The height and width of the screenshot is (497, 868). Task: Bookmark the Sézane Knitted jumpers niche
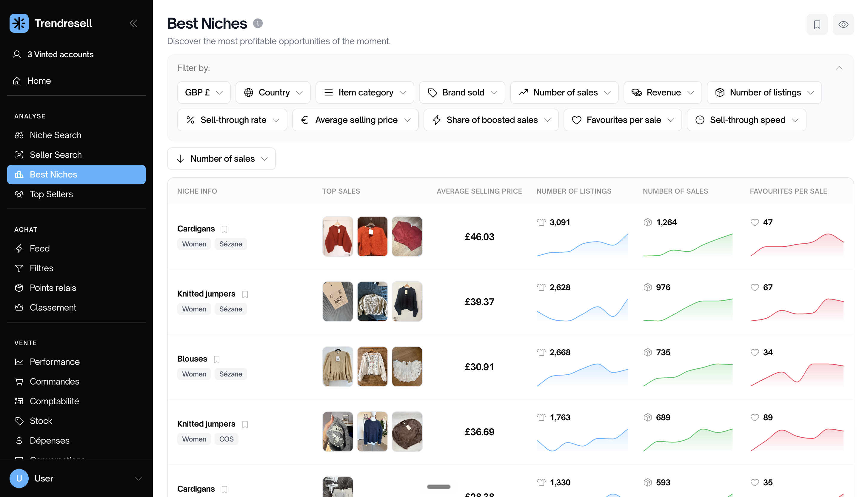245,294
